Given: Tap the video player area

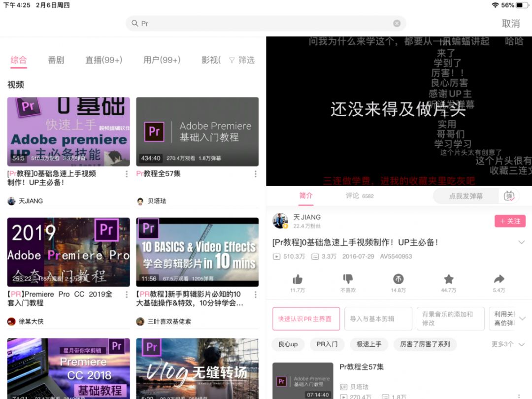Looking at the screenshot, I should (399, 111).
